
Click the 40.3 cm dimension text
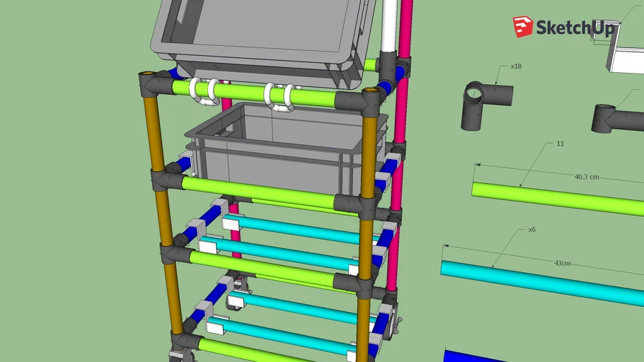(x=584, y=177)
